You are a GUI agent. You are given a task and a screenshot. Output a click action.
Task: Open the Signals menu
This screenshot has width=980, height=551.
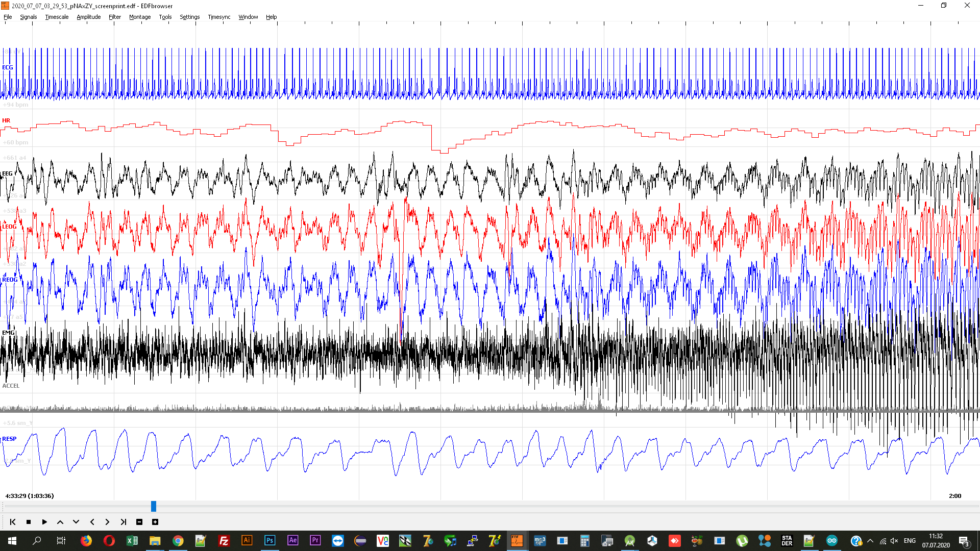pyautogui.click(x=29, y=17)
